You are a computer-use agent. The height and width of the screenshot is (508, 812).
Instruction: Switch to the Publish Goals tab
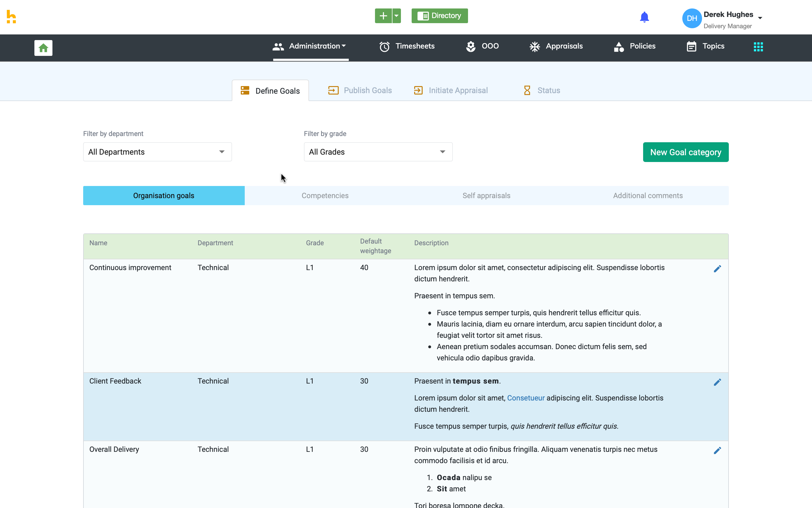[360, 90]
